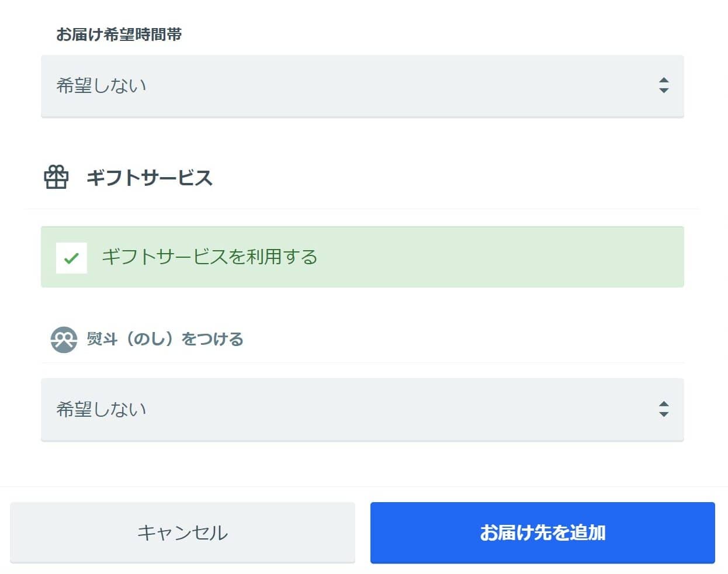Image resolution: width=728 pixels, height=574 pixels.
Task: Expand the 熨斗 (のし) selection dropdown
Action: tap(362, 409)
